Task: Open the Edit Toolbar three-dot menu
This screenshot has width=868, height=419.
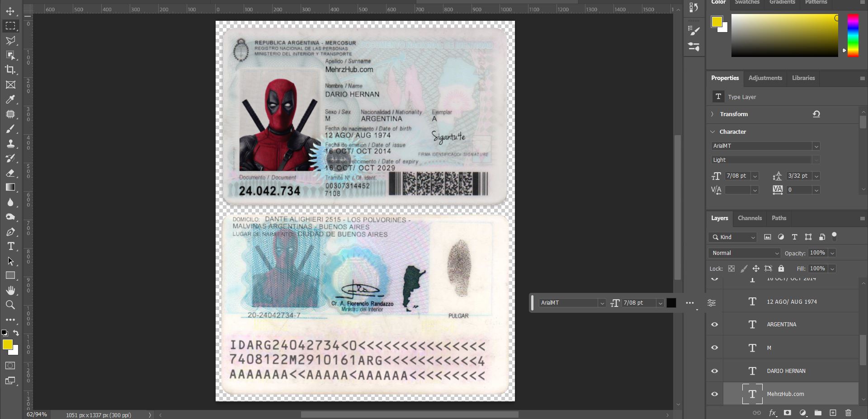Action: pos(10,320)
